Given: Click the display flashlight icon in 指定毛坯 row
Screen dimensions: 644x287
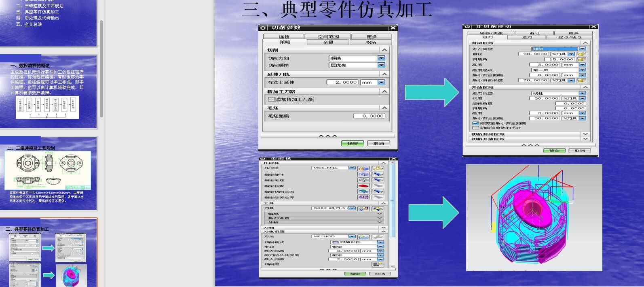Looking at the screenshot, I should (x=378, y=180).
